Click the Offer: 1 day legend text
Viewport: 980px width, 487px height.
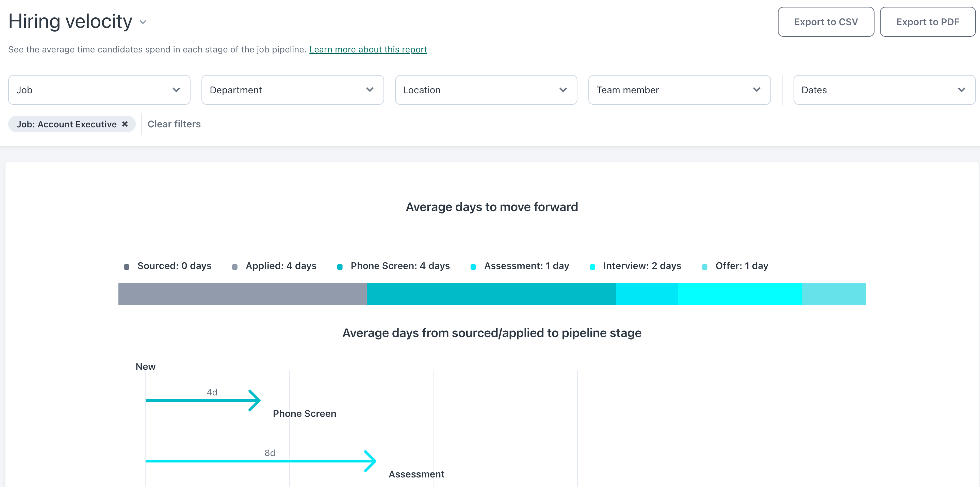742,266
